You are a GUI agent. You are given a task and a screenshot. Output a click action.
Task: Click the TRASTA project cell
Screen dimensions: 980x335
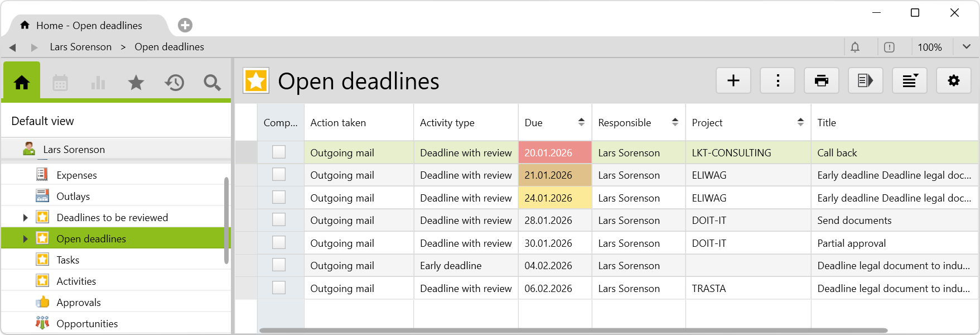pyautogui.click(x=749, y=288)
